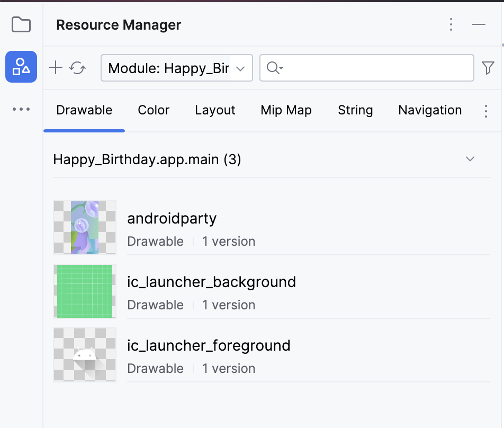The width and height of the screenshot is (504, 428).
Task: Click the plus add resources icon
Action: 56,68
